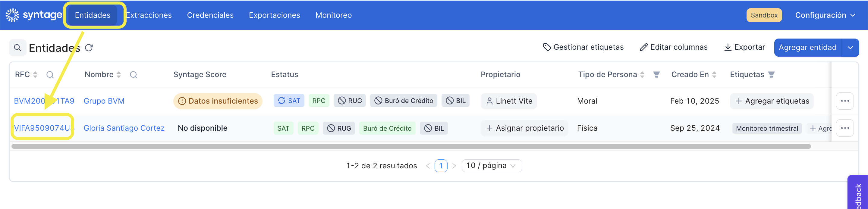Open the Configuración menu
Image resolution: width=868 pixels, height=209 pixels.
[825, 15]
